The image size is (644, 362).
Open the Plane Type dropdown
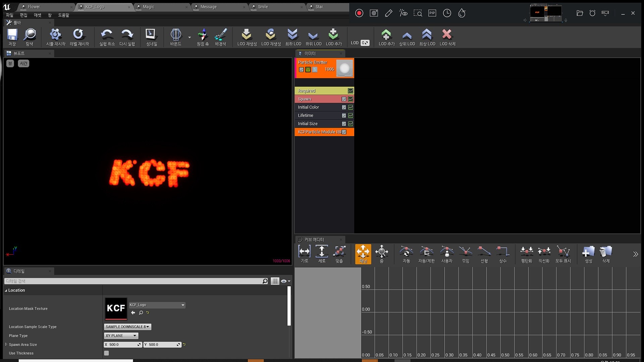coord(121,336)
